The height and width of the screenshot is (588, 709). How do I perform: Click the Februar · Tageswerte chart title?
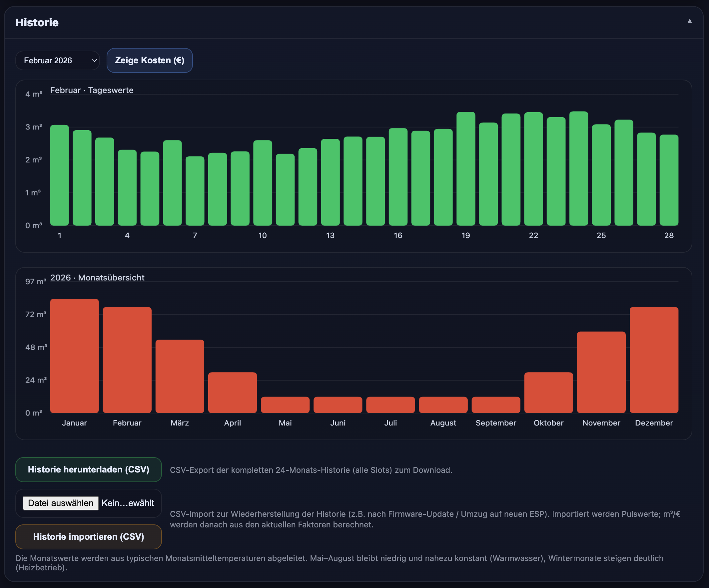tap(92, 90)
